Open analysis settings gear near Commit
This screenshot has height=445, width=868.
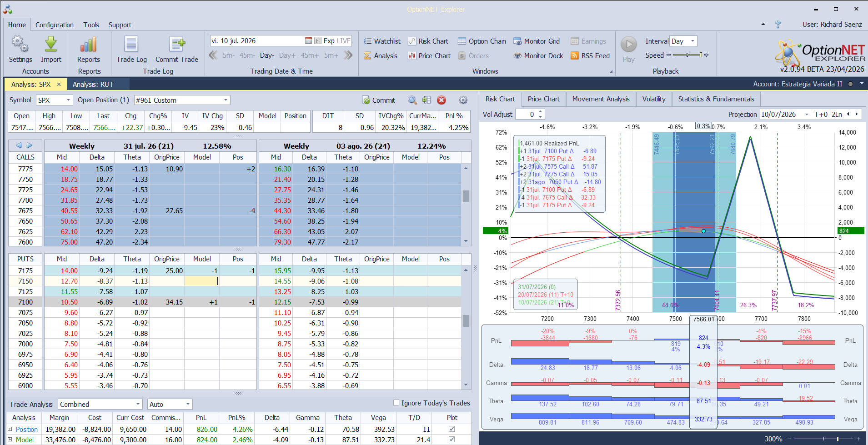tap(463, 100)
